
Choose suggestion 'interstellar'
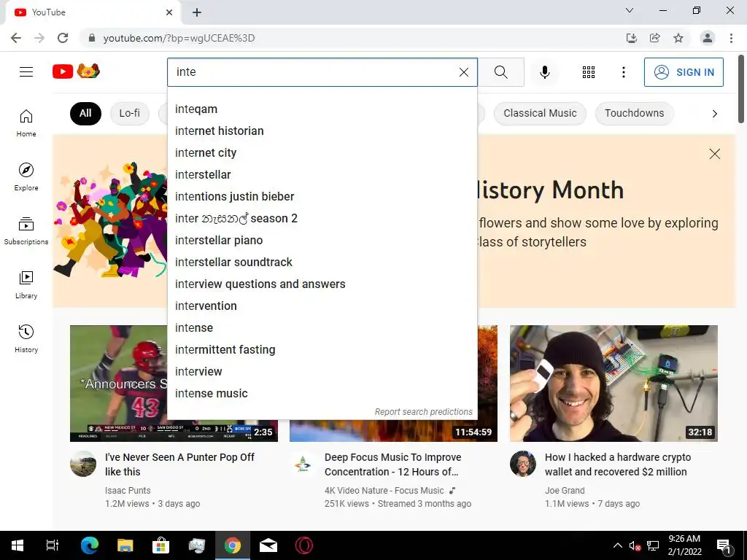coord(322,175)
